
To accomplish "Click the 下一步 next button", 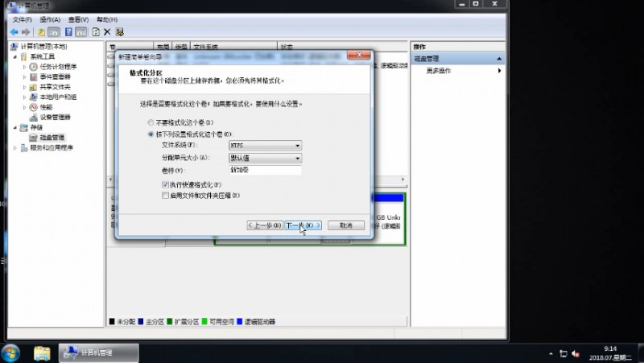I will 303,225.
